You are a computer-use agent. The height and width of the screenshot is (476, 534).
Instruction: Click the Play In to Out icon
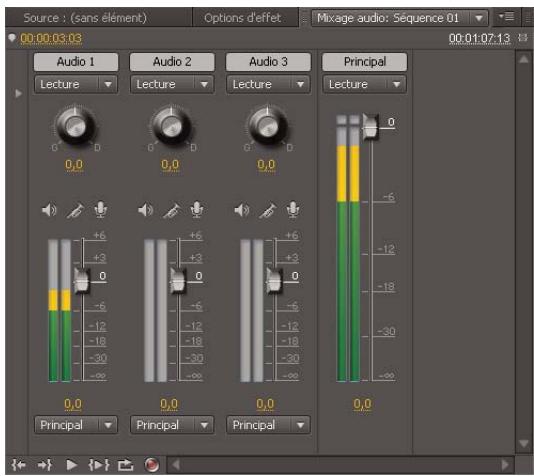point(98,464)
